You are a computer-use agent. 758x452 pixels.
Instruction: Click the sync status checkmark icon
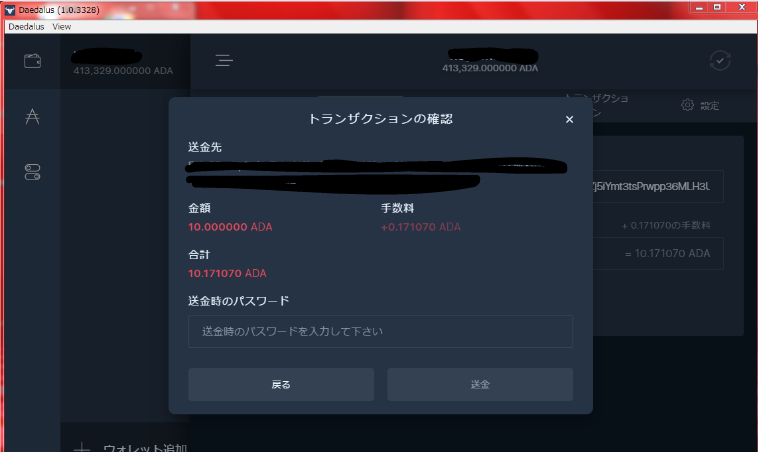(x=720, y=61)
